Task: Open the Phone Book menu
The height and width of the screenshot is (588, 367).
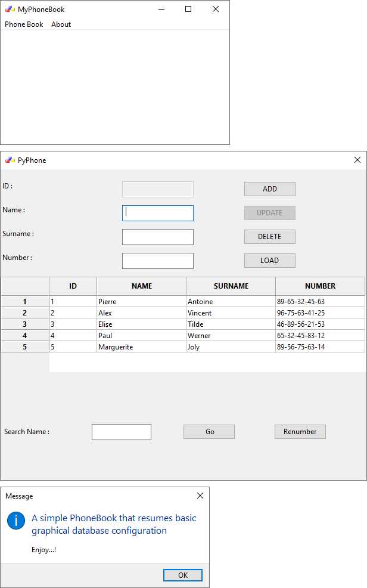Action: point(24,24)
